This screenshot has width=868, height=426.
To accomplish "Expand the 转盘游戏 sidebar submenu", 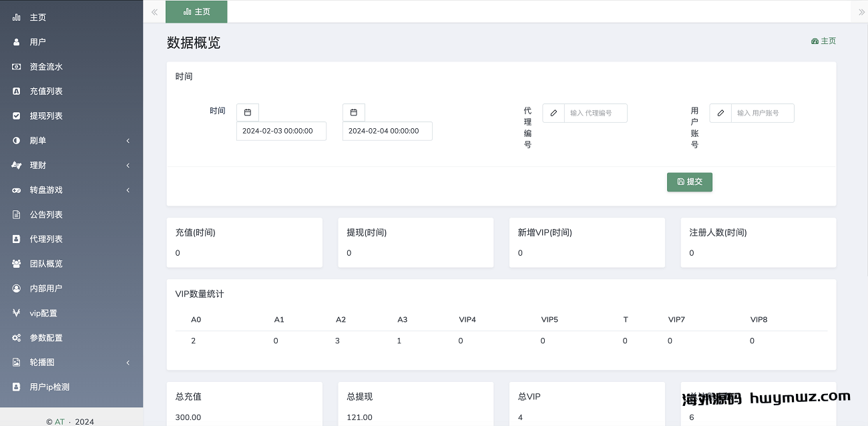I will [x=128, y=190].
